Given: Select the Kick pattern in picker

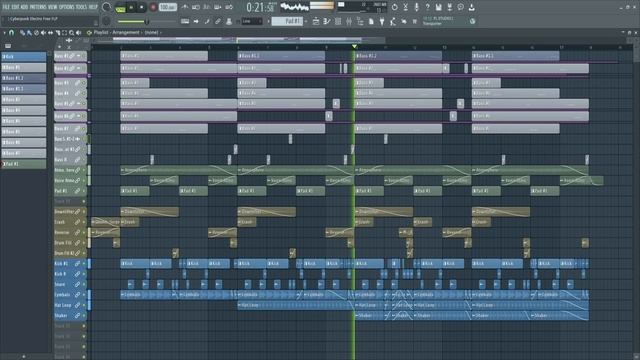Looking at the screenshot, I should tap(24, 56).
